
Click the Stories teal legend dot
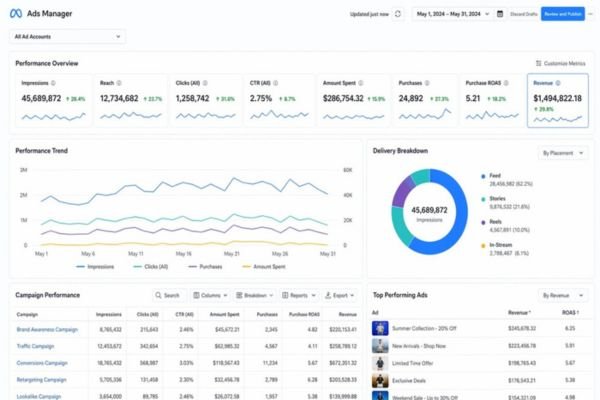point(483,199)
